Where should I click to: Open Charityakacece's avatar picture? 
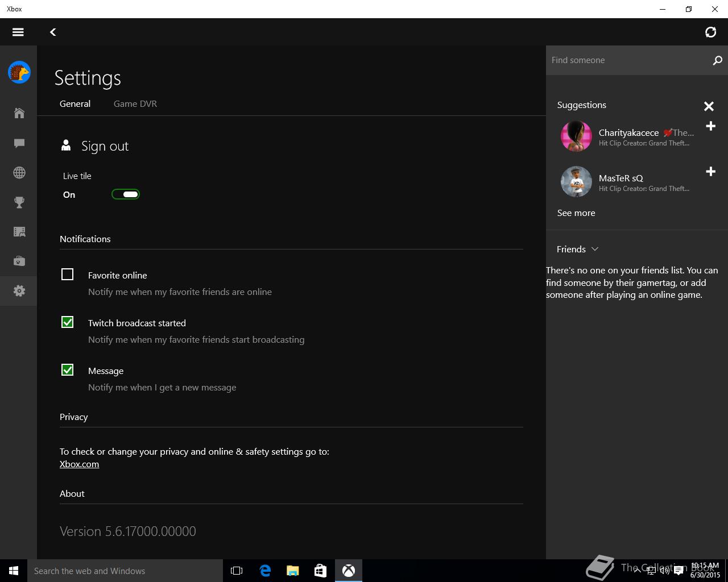[576, 136]
